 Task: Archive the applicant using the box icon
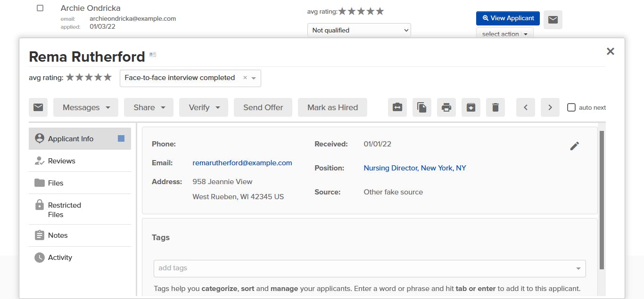(x=471, y=107)
